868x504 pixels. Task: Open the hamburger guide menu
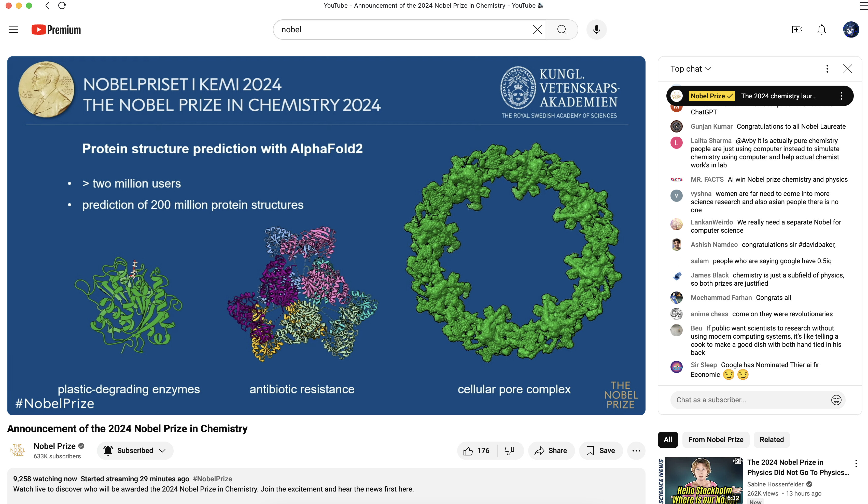[13, 30]
